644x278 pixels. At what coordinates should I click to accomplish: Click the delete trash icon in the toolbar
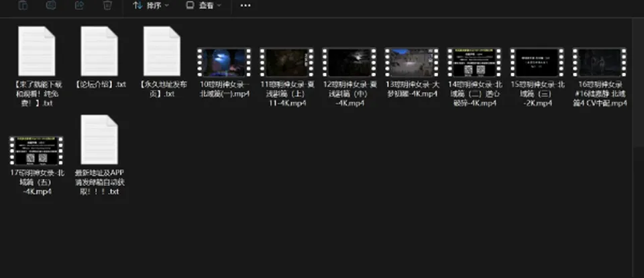(x=107, y=5)
